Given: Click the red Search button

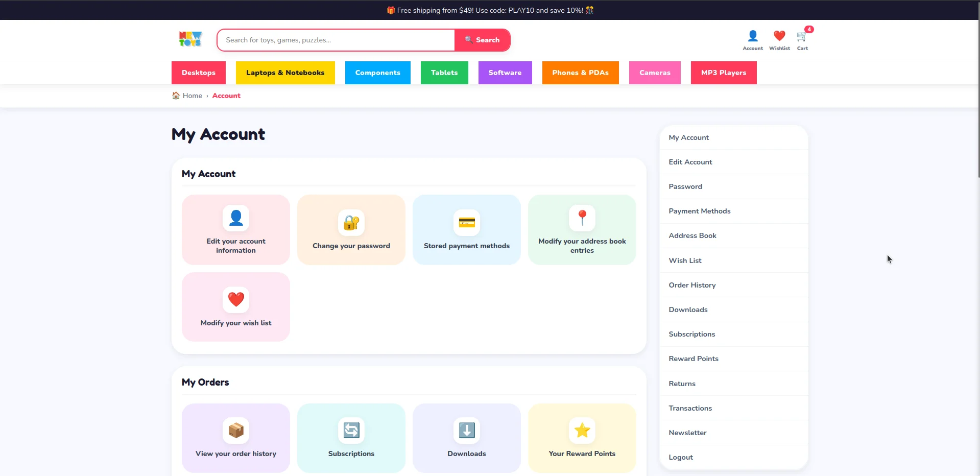Looking at the screenshot, I should (483, 40).
